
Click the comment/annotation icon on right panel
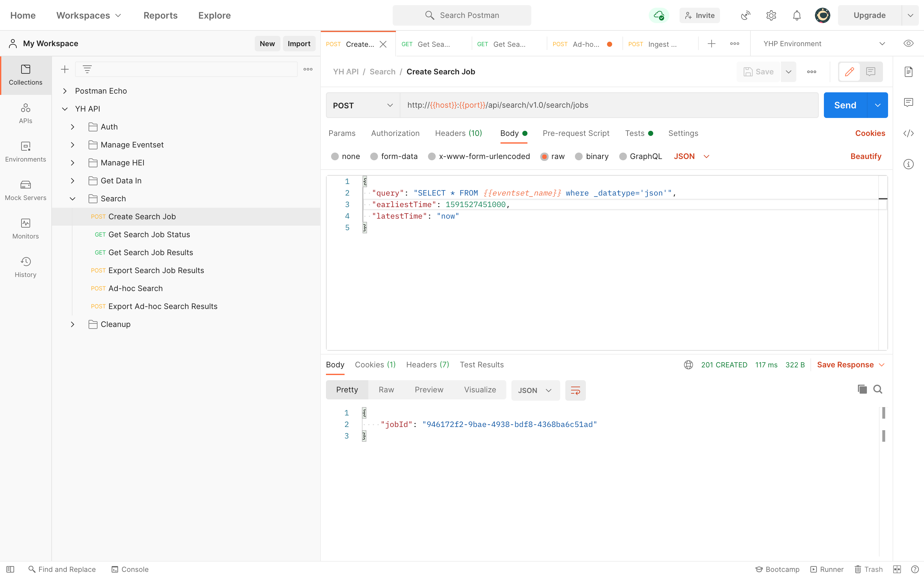pyautogui.click(x=909, y=103)
